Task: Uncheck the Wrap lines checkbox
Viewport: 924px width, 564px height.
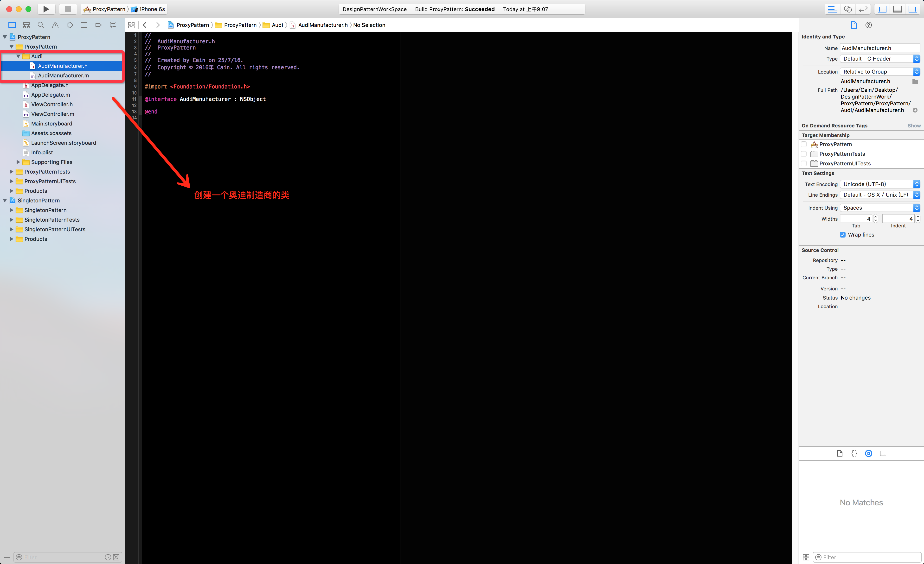Action: coord(843,235)
